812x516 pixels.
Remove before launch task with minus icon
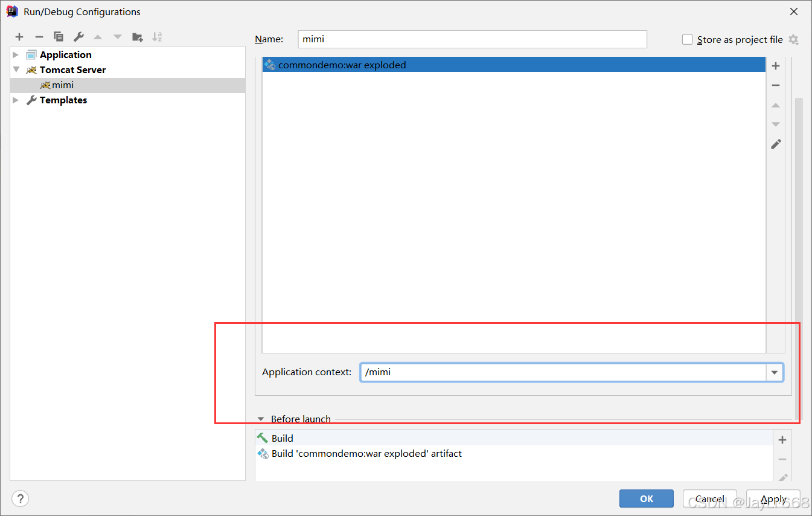point(782,459)
